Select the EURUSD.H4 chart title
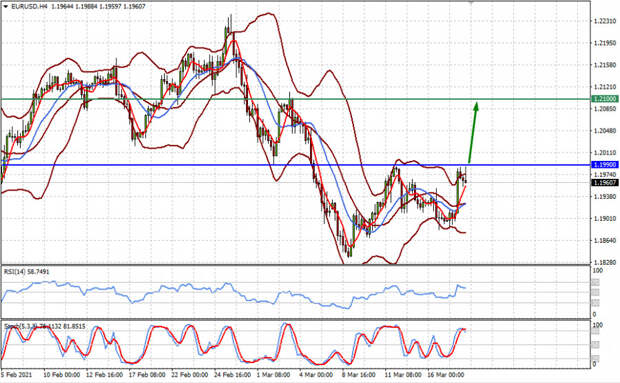 click(x=30, y=6)
